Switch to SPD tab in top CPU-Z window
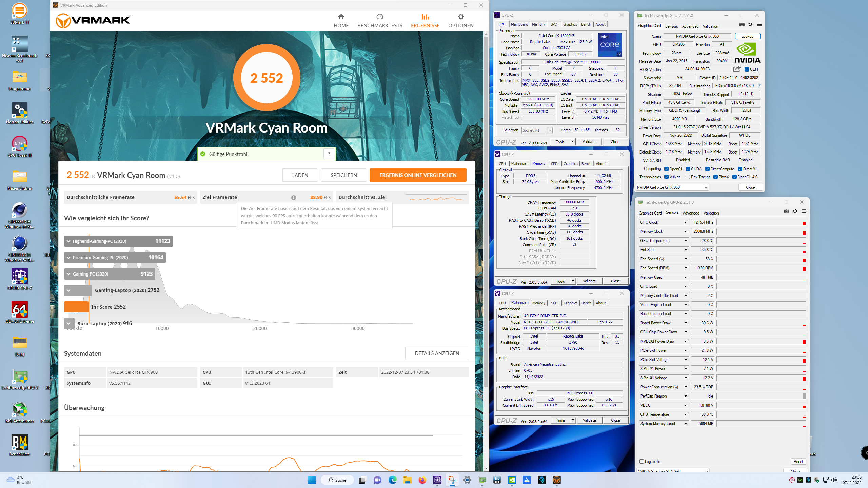This screenshot has width=868, height=488. tap(554, 24)
